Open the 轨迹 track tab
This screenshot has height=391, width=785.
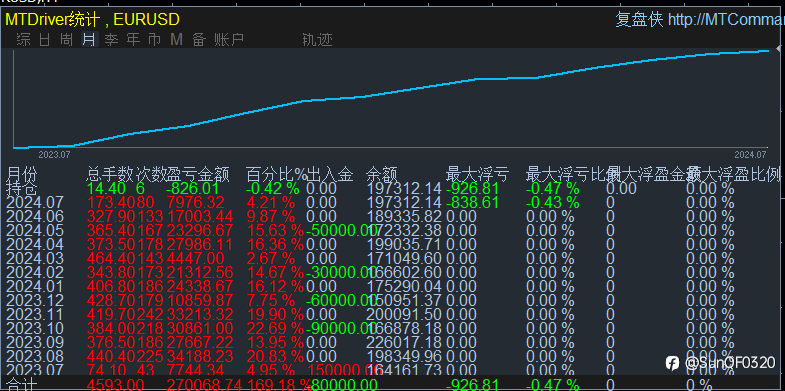pyautogui.click(x=317, y=40)
